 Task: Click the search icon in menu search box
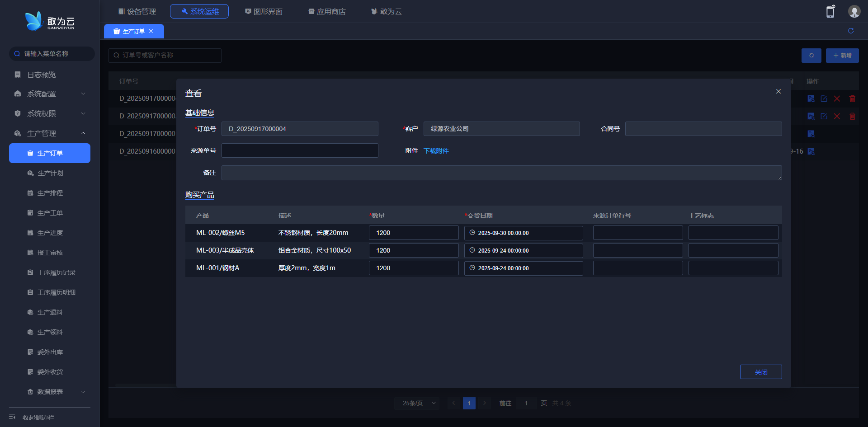click(x=17, y=54)
